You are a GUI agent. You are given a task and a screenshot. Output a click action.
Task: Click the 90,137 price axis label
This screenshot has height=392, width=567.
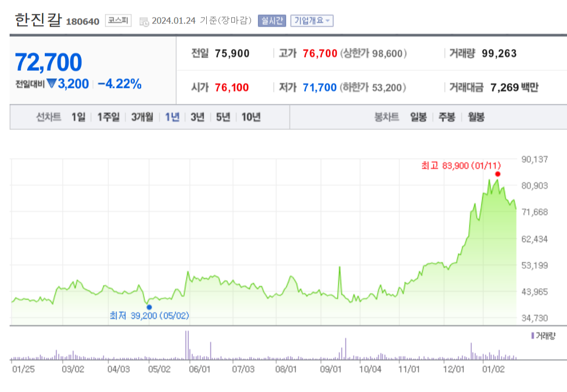click(534, 159)
